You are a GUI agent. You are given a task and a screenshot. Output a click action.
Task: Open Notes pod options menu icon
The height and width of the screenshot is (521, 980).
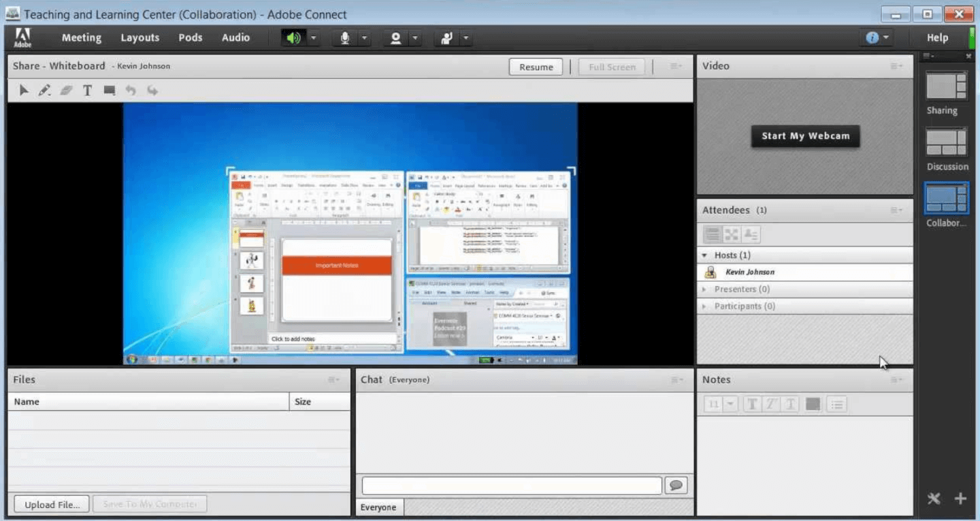pyautogui.click(x=897, y=380)
